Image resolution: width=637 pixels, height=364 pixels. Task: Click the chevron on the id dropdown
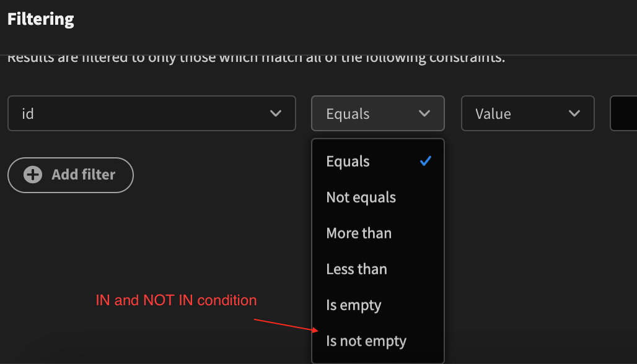[x=276, y=113]
